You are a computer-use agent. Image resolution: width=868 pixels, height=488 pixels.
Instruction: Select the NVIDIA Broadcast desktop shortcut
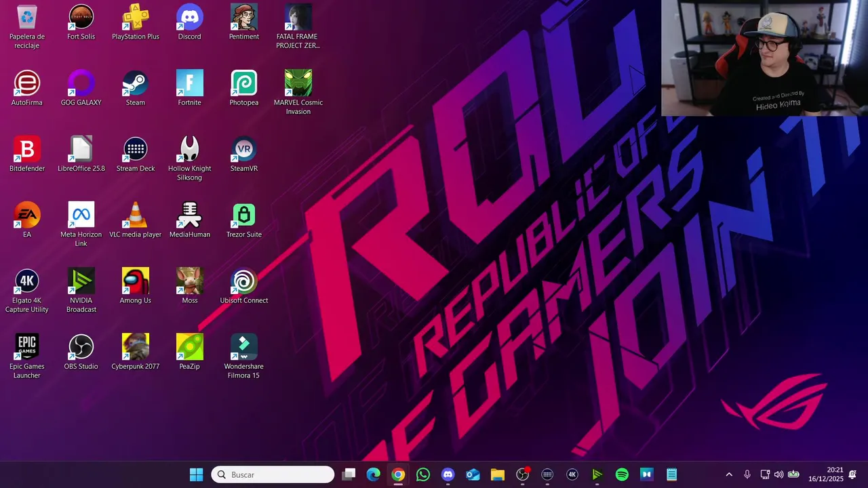pyautogui.click(x=81, y=290)
